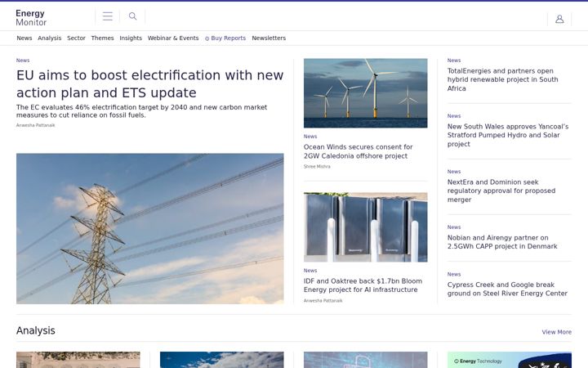Viewport: 588px width, 368px height.
Task: Read EU aims to boost electrification headline
Action: (150, 83)
